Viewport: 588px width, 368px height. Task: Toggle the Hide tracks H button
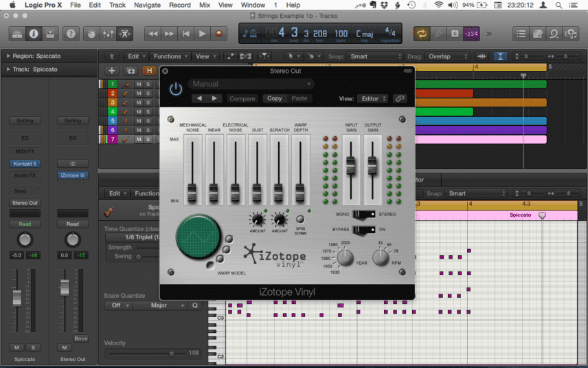[149, 71]
